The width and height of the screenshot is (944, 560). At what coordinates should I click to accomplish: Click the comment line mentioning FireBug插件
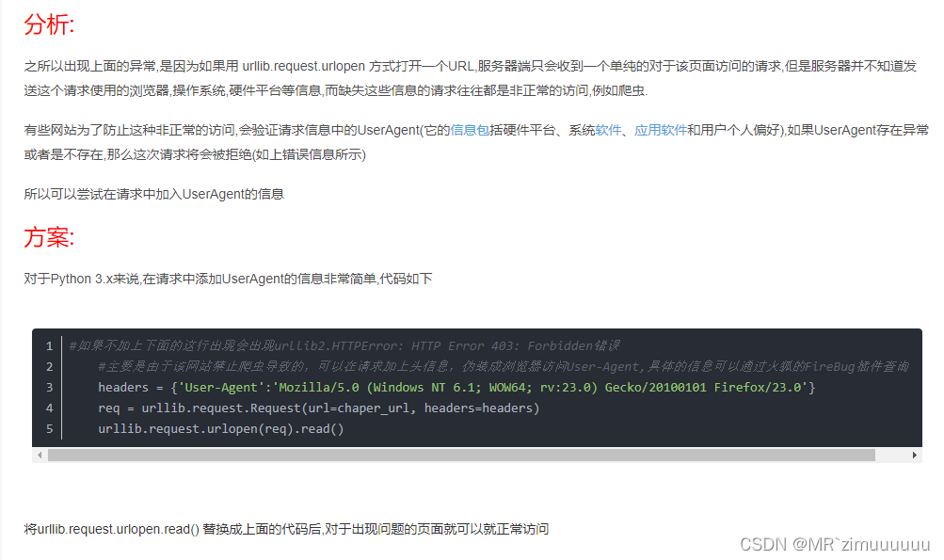(x=504, y=367)
